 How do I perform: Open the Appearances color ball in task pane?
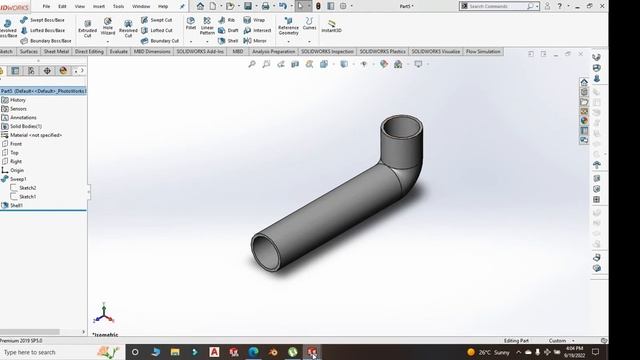pyautogui.click(x=584, y=120)
